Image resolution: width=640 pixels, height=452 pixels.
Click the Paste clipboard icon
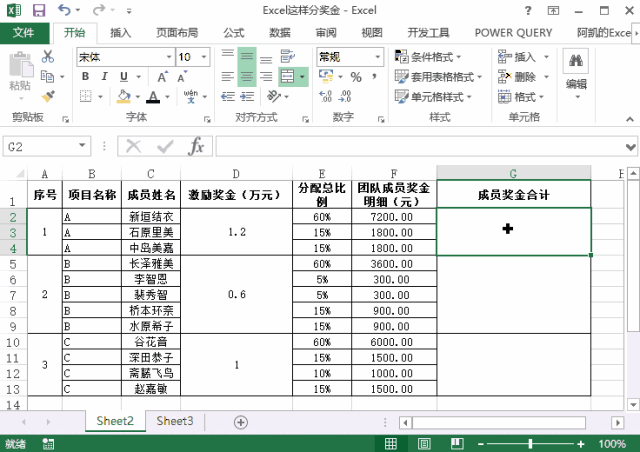click(x=20, y=65)
